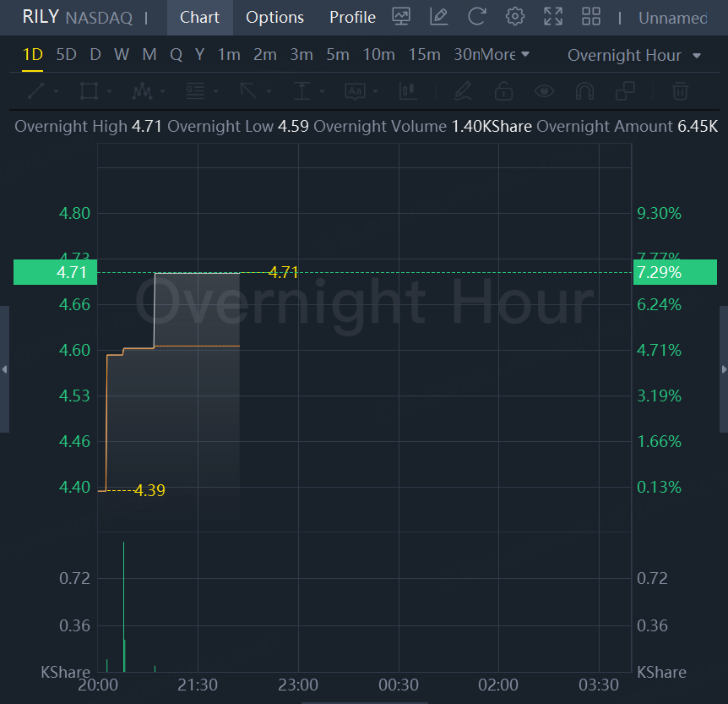Open the rectangle tool dropdown arrow
728x704 pixels.
[110, 91]
